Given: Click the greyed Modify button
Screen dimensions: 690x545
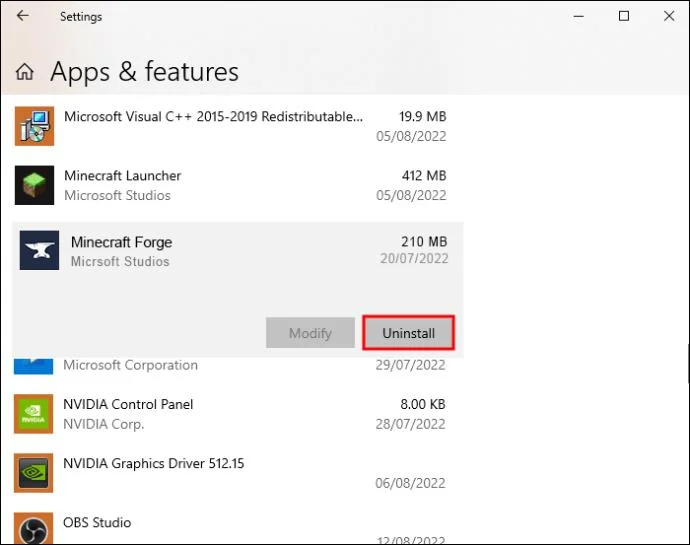Looking at the screenshot, I should click(310, 333).
